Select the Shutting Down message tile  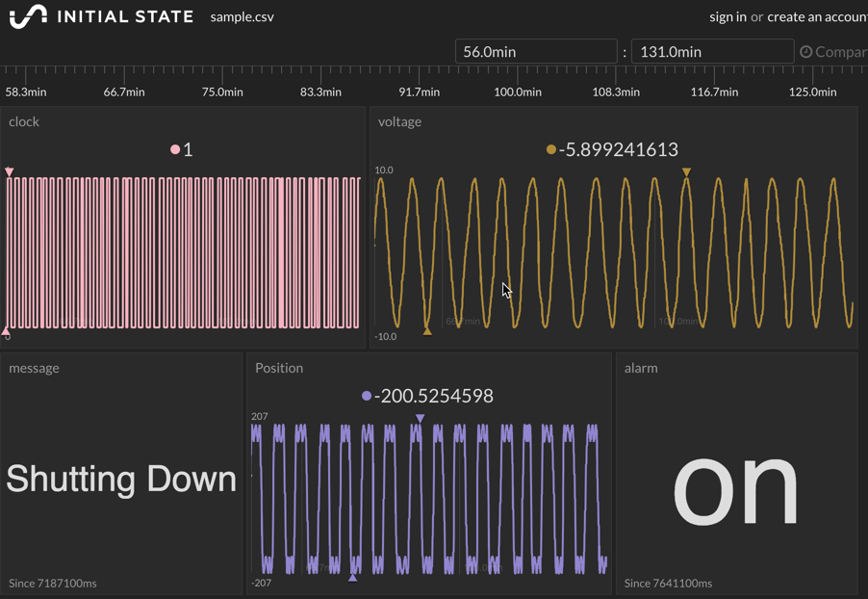pyautogui.click(x=121, y=479)
